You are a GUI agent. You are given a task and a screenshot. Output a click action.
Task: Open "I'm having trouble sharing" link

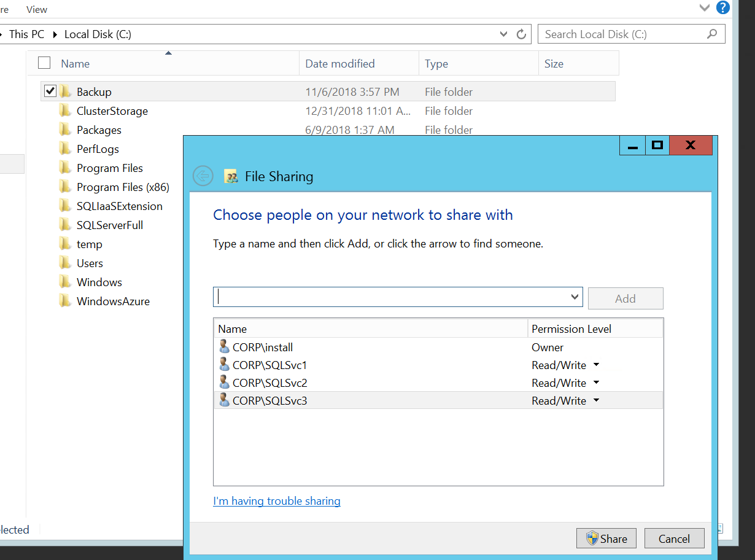[277, 501]
